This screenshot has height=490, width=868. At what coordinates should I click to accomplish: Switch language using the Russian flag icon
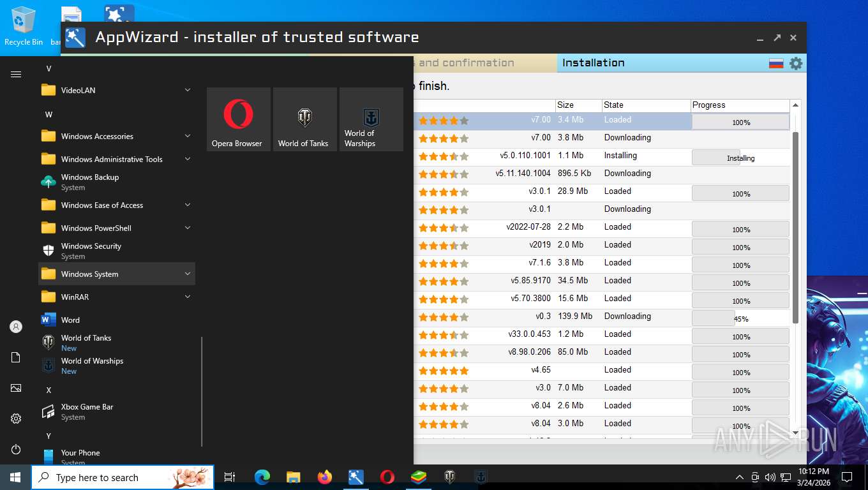coord(776,63)
